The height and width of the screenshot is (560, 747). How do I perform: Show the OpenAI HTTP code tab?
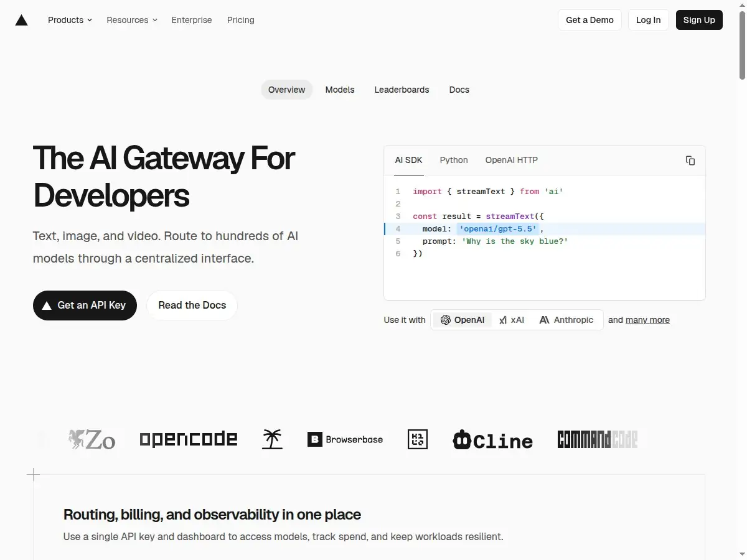pos(512,161)
